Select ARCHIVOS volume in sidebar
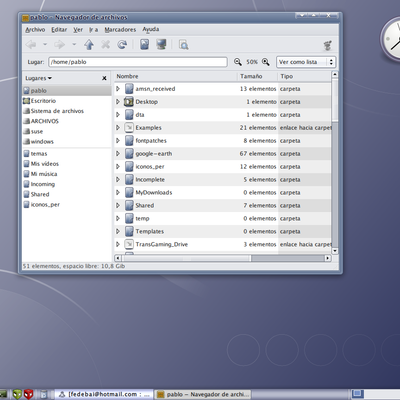 tap(67, 121)
